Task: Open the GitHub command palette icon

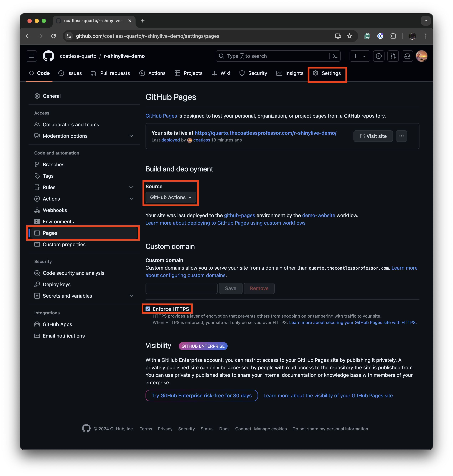Action: pyautogui.click(x=335, y=56)
